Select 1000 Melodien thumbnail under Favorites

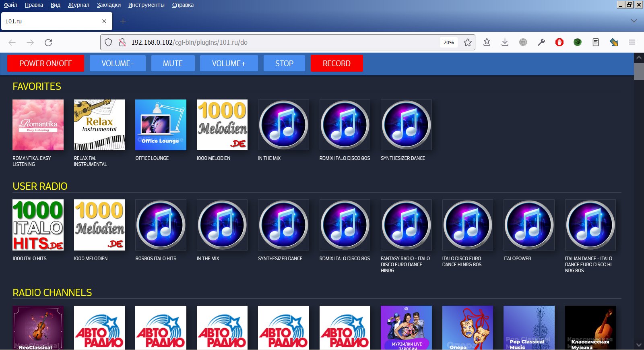tap(222, 125)
